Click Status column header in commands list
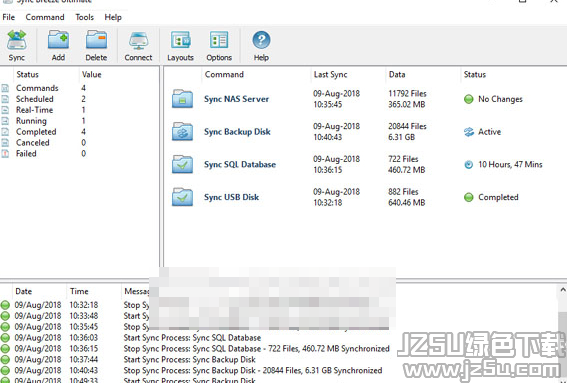Screen dimensions: 567x383 (x=475, y=74)
